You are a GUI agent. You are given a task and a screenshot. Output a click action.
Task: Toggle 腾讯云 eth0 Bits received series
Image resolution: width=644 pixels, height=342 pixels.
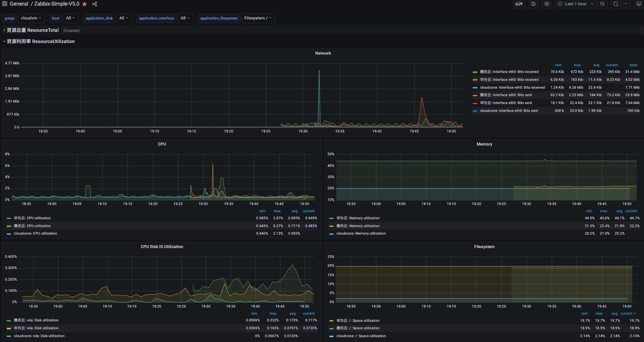click(x=509, y=72)
